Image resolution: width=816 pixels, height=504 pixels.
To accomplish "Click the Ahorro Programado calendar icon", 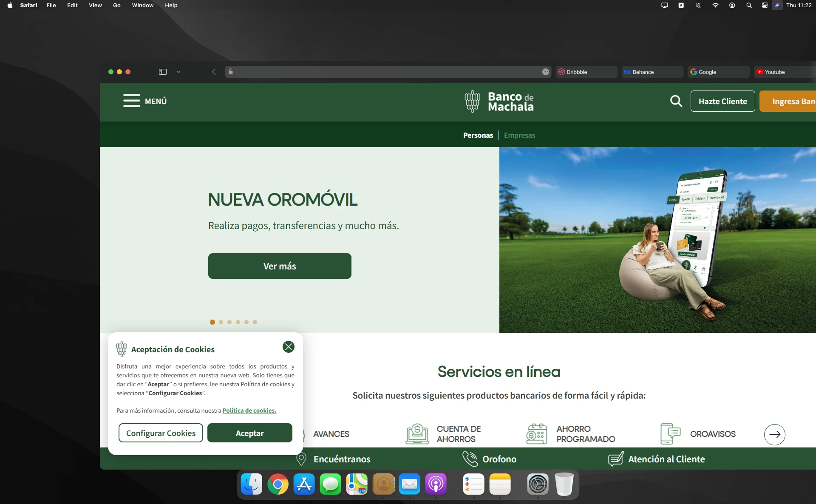I will 537,434.
